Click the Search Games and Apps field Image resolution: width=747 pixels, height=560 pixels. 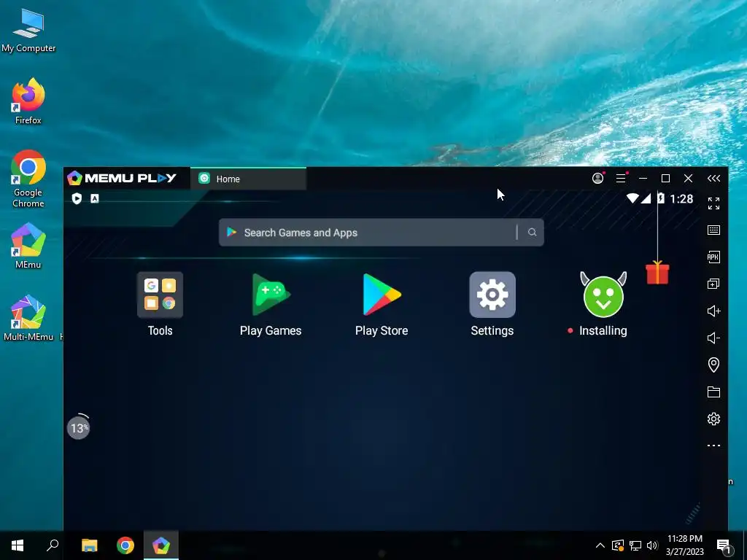pos(381,233)
